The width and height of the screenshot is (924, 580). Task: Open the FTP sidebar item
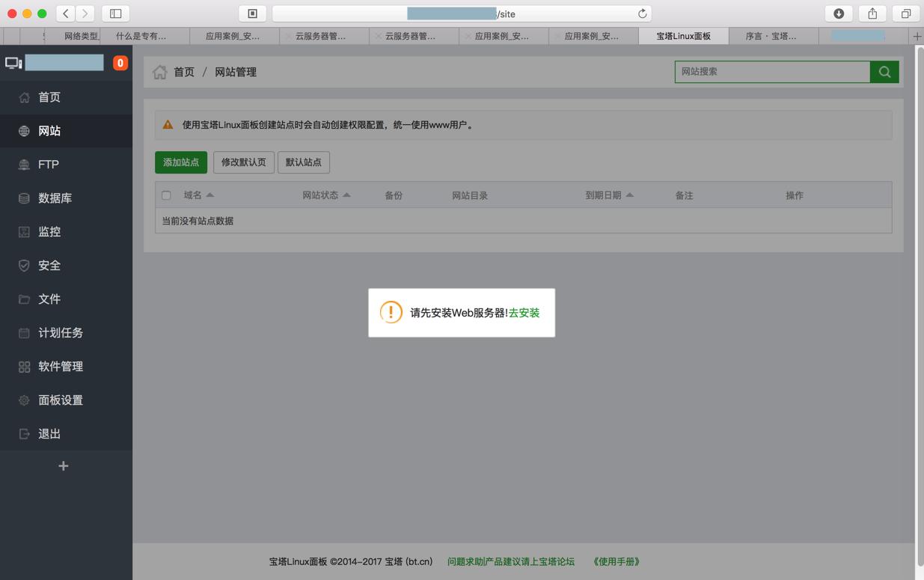66,165
